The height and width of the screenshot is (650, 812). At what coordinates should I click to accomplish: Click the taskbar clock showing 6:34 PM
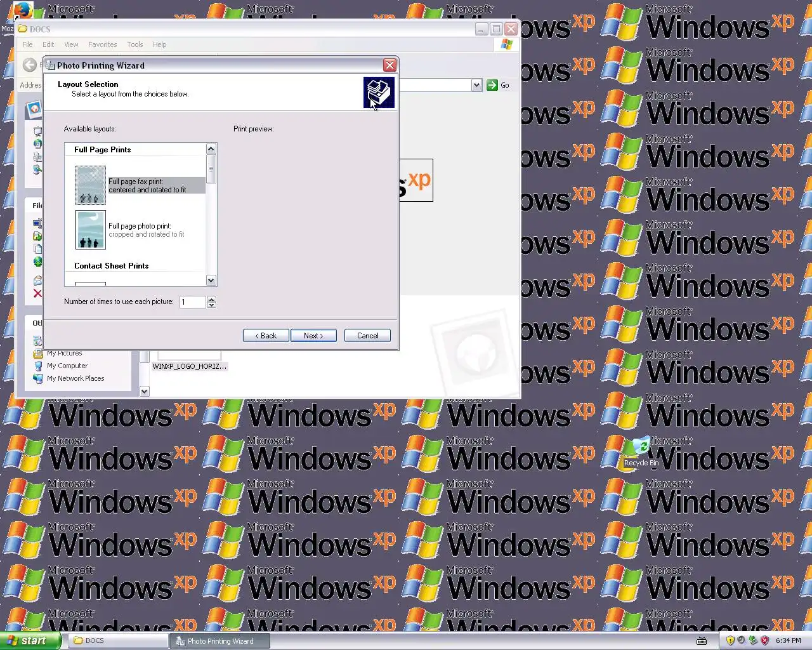pos(788,640)
